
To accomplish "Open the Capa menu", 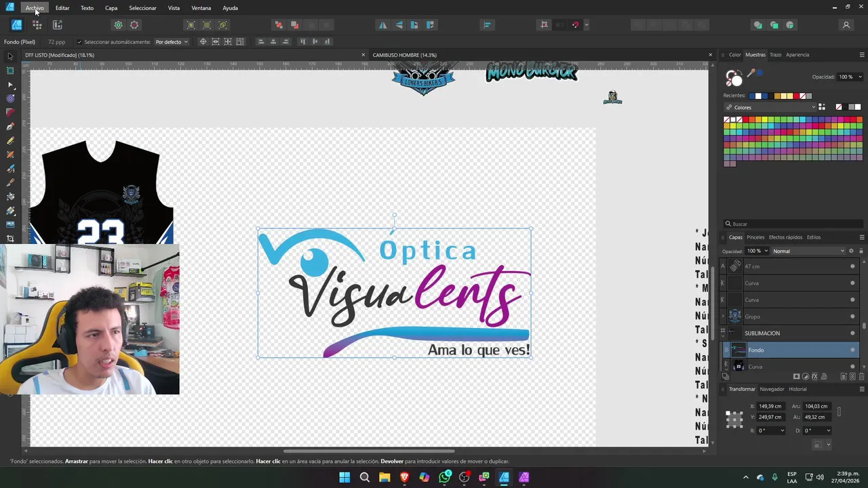I will point(111,8).
